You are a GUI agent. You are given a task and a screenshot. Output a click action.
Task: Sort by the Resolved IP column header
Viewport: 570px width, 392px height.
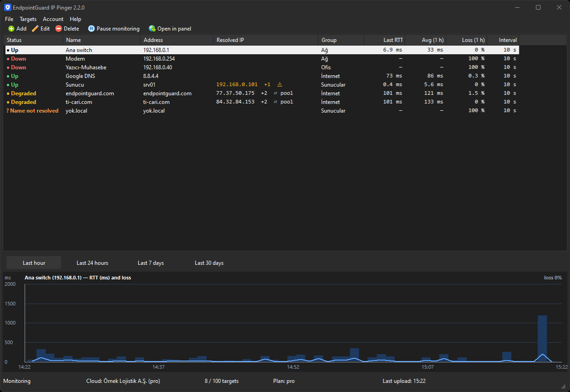tap(265, 40)
